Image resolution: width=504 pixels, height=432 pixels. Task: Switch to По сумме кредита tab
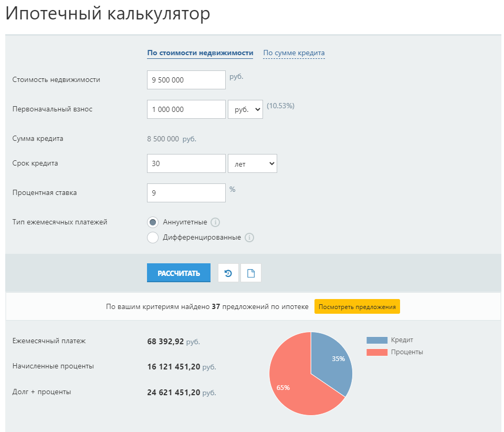[294, 53]
